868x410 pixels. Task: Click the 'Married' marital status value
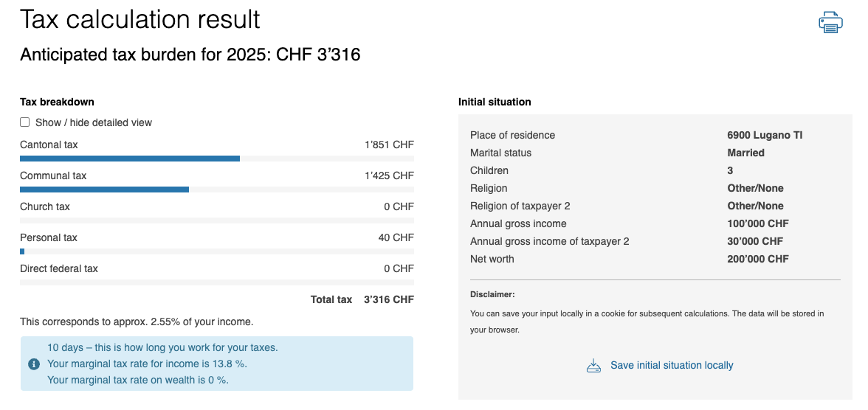pos(745,153)
